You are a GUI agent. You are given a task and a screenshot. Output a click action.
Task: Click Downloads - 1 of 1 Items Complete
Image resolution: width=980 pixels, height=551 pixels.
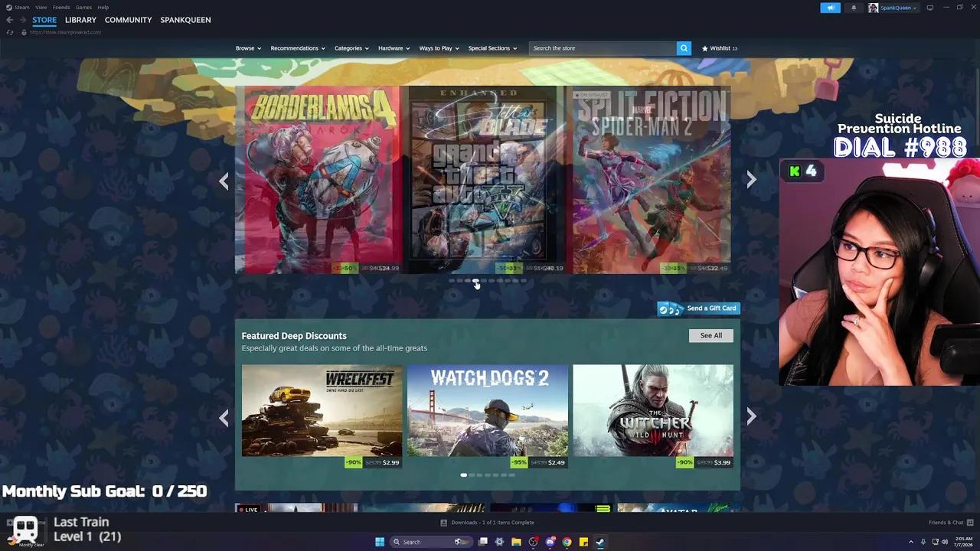click(492, 523)
